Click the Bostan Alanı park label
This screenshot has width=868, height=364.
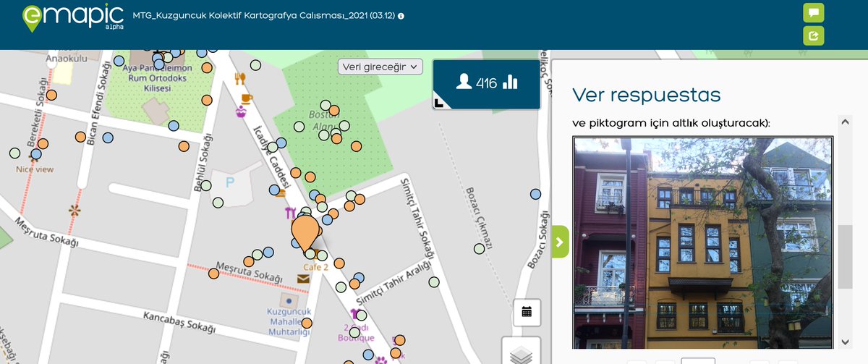[x=323, y=120]
